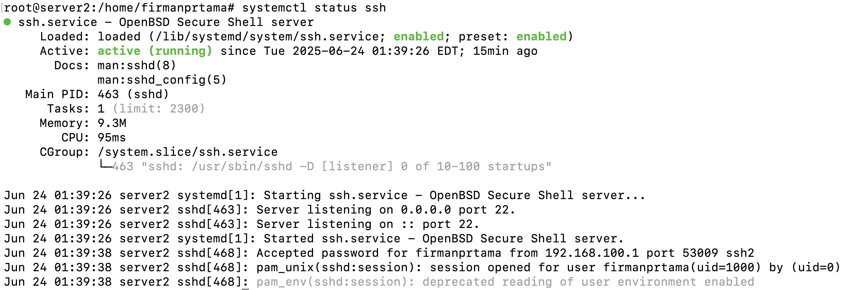Click the preset 'enabled' green text
The width and height of the screenshot is (868, 290).
[x=542, y=36]
